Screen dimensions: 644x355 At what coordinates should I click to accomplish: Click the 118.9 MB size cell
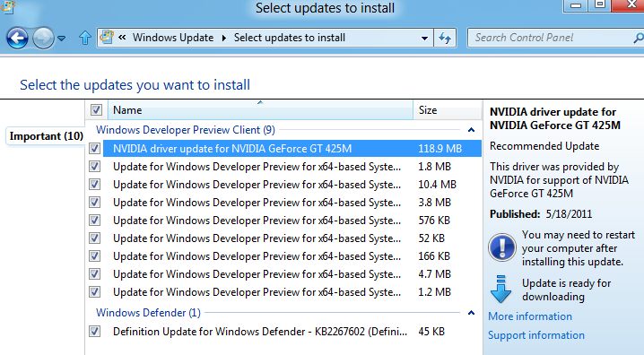pyautogui.click(x=439, y=149)
